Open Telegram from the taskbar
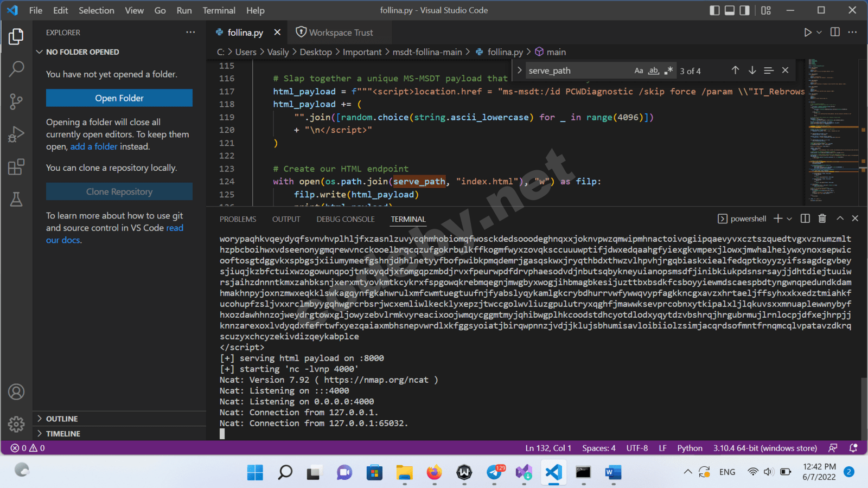868x488 pixels. pyautogui.click(x=494, y=472)
